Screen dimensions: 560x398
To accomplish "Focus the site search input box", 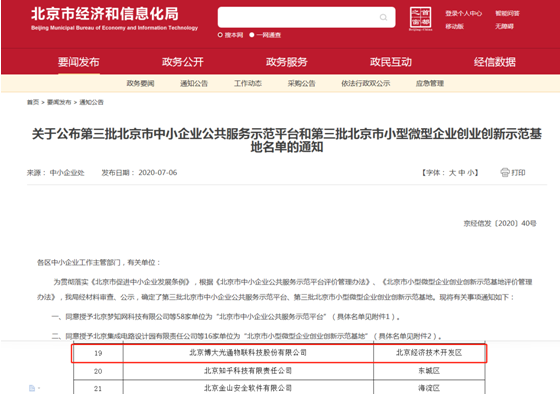I will point(306,17).
